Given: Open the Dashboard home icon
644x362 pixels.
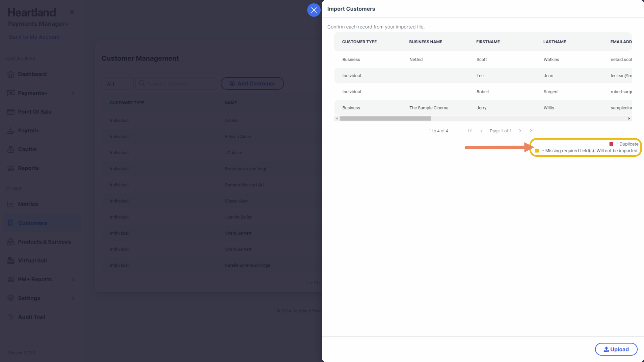Looking at the screenshot, I should pyautogui.click(x=11, y=74).
